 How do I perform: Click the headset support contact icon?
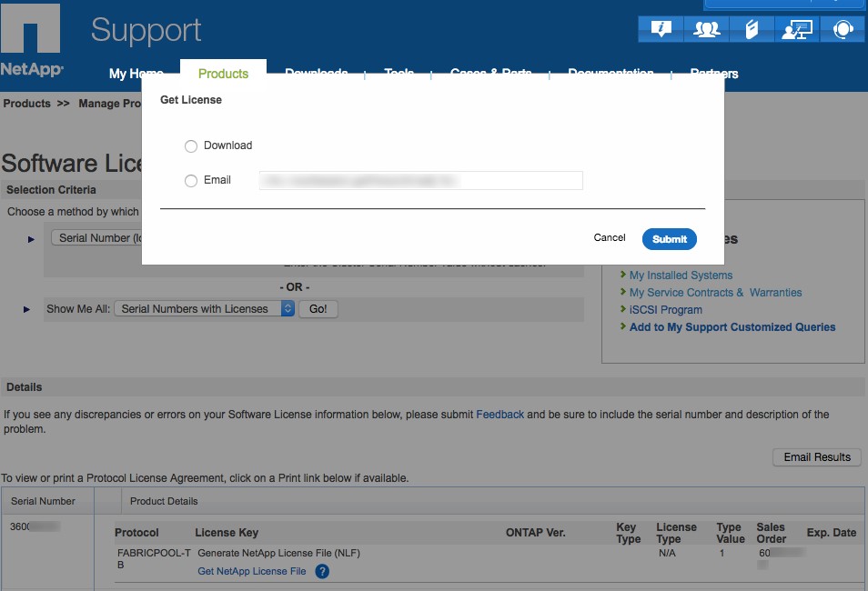[x=843, y=29]
